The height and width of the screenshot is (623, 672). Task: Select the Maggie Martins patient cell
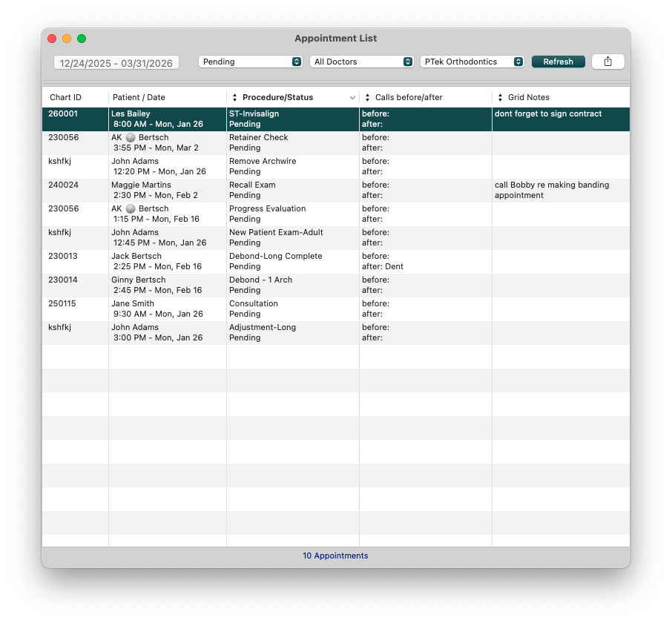pos(168,191)
